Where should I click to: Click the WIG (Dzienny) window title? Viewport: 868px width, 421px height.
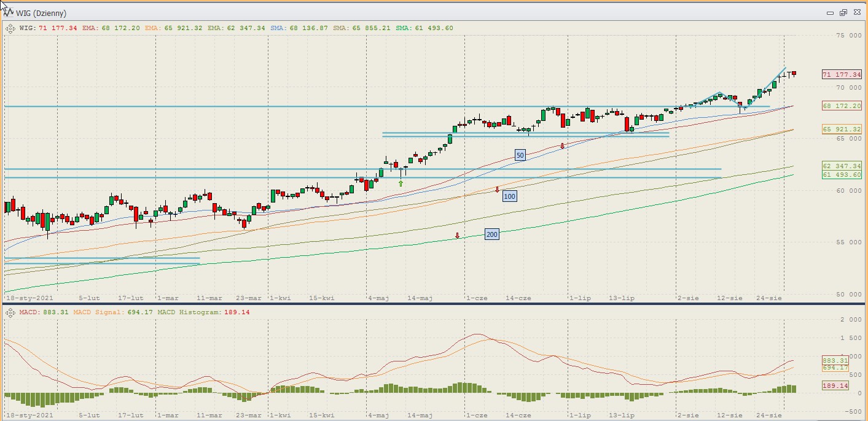pyautogui.click(x=43, y=13)
